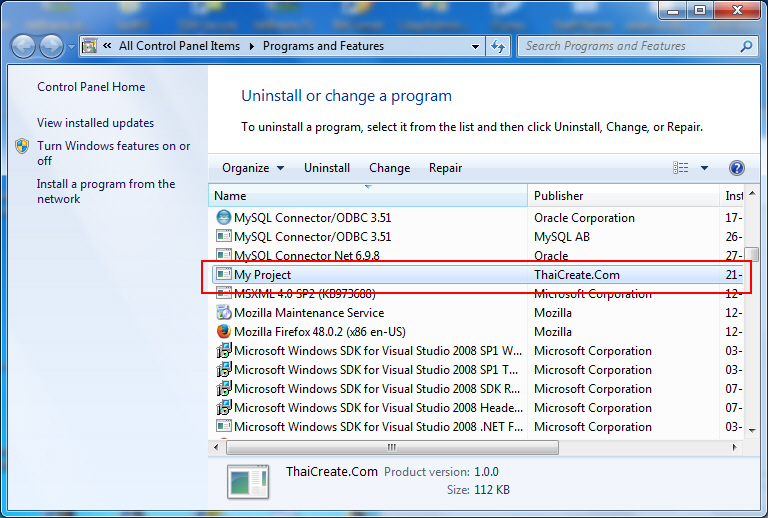Click icon of Windows SDK 2008 Heade... entry
The width and height of the screenshot is (768, 518).
224,407
